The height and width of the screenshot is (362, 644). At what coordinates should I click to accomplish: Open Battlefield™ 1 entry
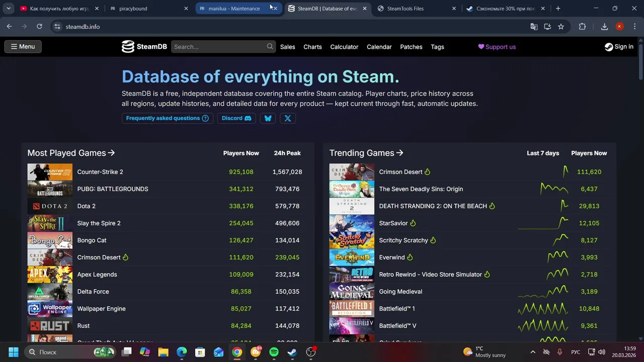point(397,309)
